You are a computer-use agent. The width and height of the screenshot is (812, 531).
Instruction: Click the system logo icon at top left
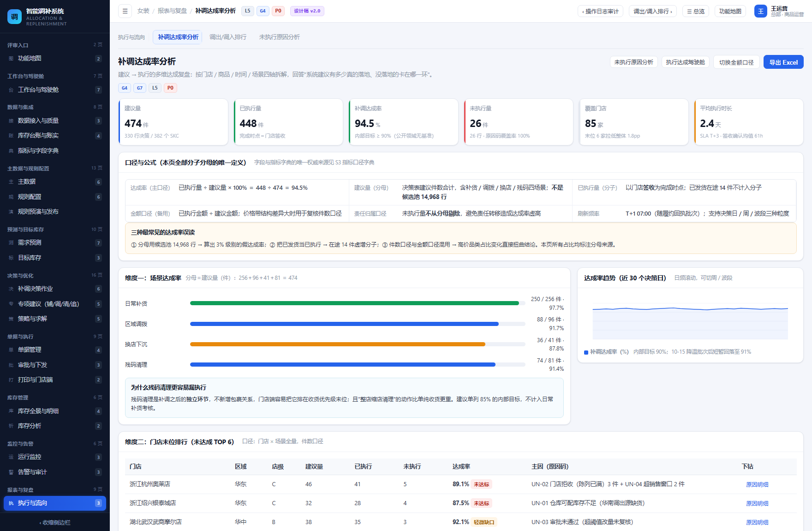pos(14,17)
